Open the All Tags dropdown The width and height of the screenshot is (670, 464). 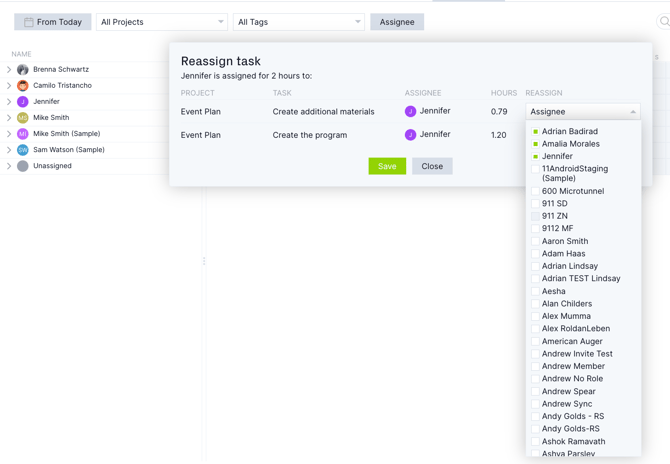pos(299,22)
